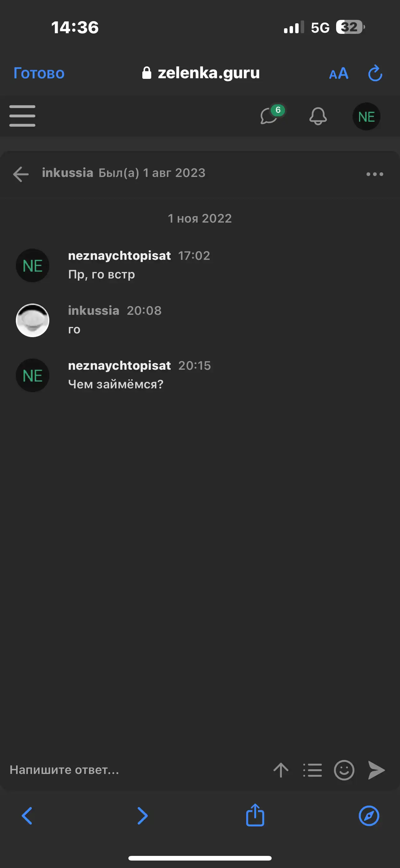The width and height of the screenshot is (400, 868).
Task: Click the send message paper plane
Action: [x=376, y=770]
